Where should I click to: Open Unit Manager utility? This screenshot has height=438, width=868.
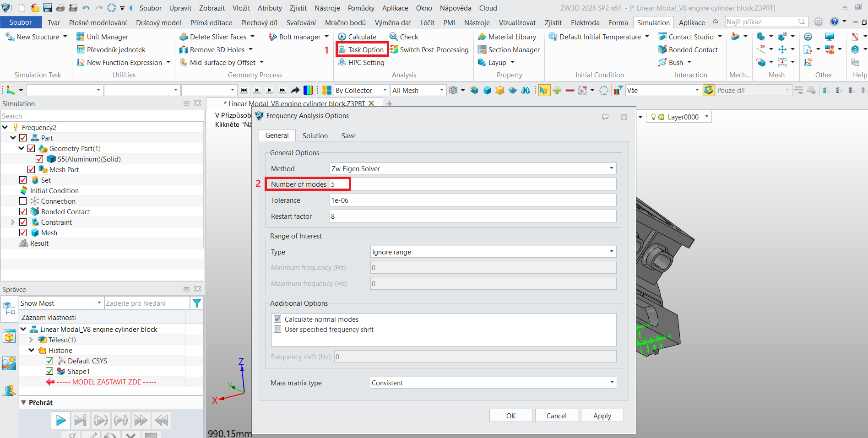click(x=102, y=37)
